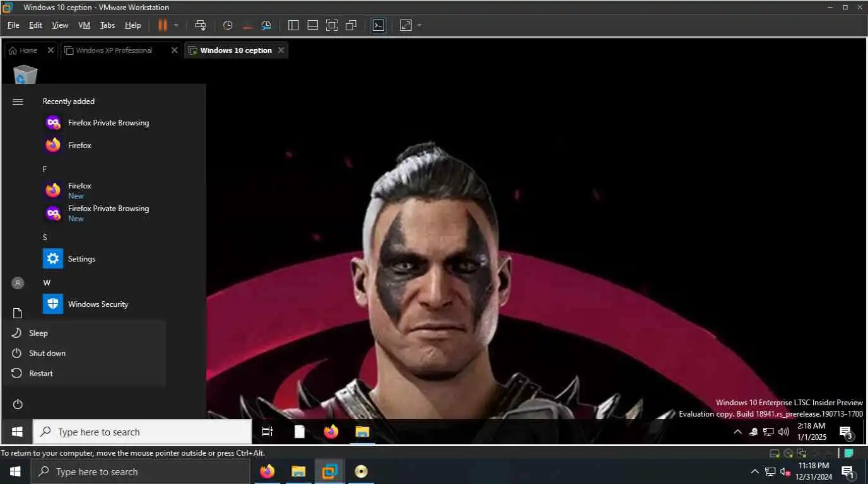Open the VMware message log icon
Viewport: 868px width, 484px height.
point(849,453)
